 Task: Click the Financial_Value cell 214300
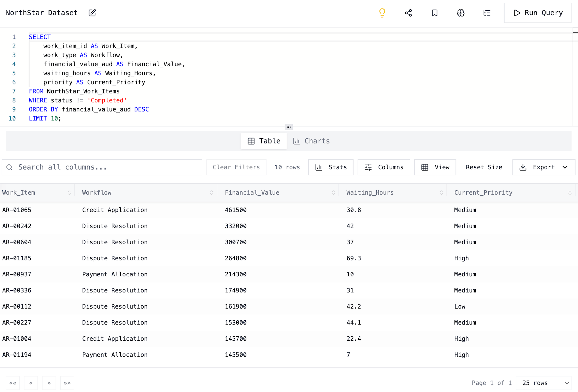(x=236, y=274)
